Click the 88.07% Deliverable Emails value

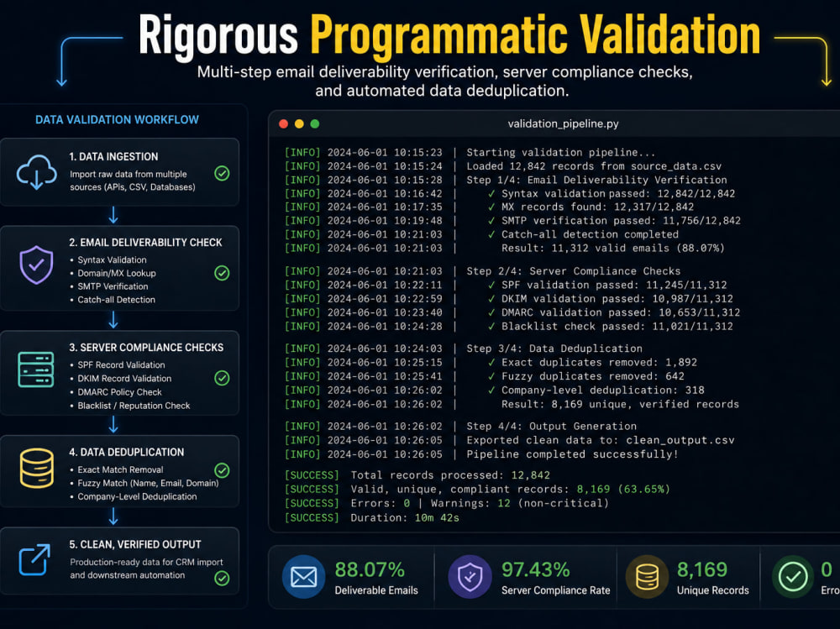coord(370,569)
